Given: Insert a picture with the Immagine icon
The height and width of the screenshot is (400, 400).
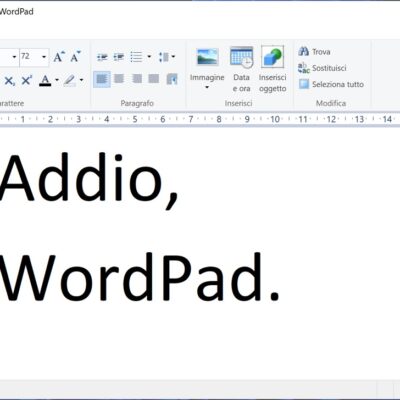Looking at the screenshot, I should pos(207,57).
